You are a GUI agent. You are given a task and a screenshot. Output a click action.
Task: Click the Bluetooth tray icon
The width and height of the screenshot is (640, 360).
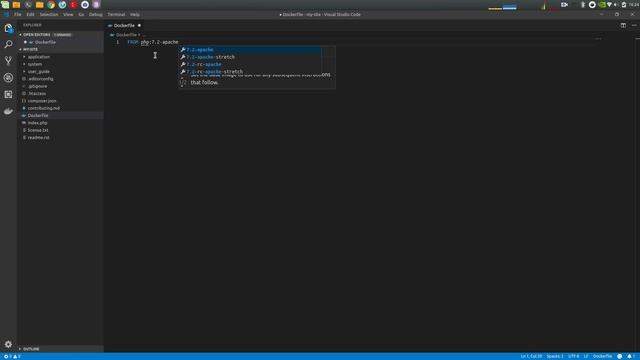[x=583, y=4]
